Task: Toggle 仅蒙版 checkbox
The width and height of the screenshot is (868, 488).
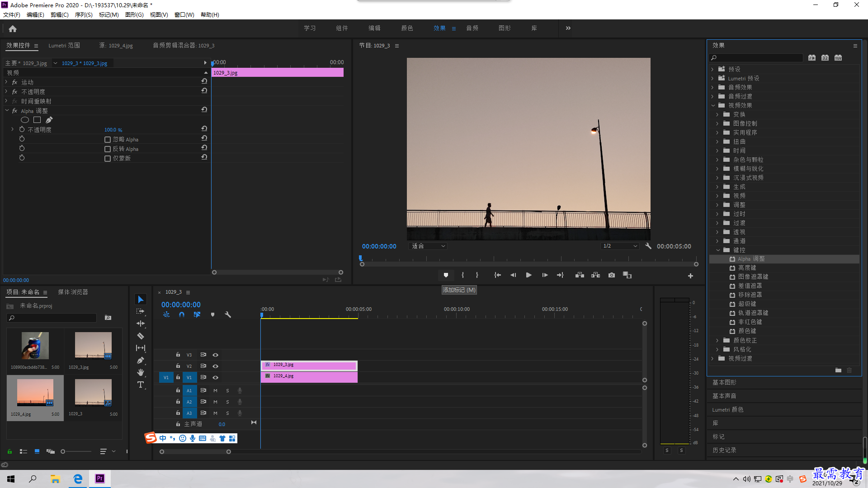Action: click(108, 159)
